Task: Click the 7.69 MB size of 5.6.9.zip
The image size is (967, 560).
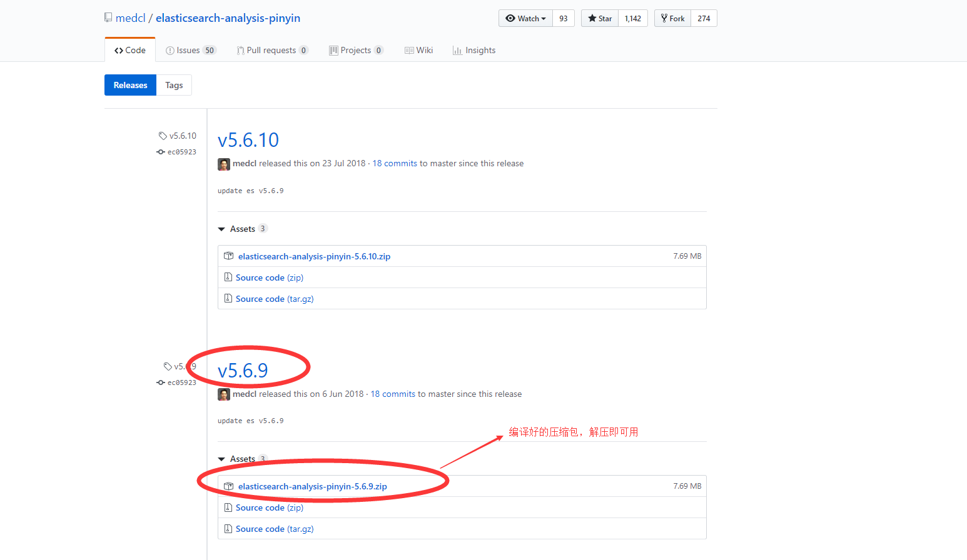Action: click(687, 486)
